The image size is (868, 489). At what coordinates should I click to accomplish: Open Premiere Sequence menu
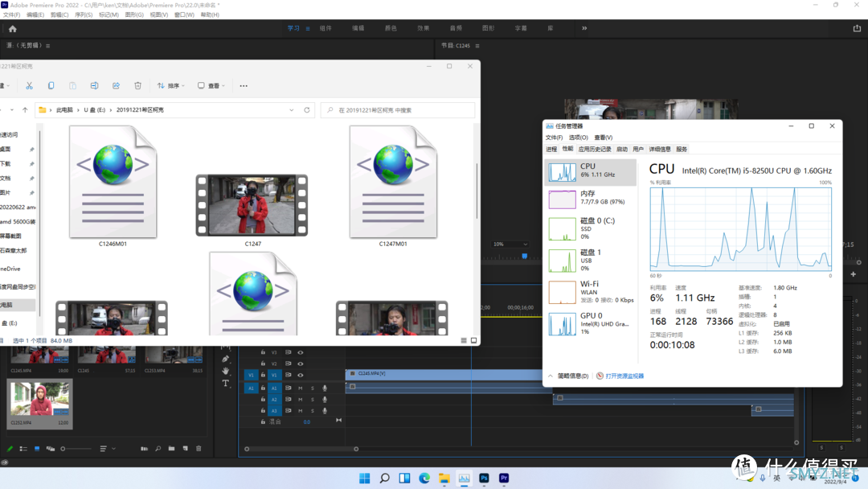coord(84,15)
